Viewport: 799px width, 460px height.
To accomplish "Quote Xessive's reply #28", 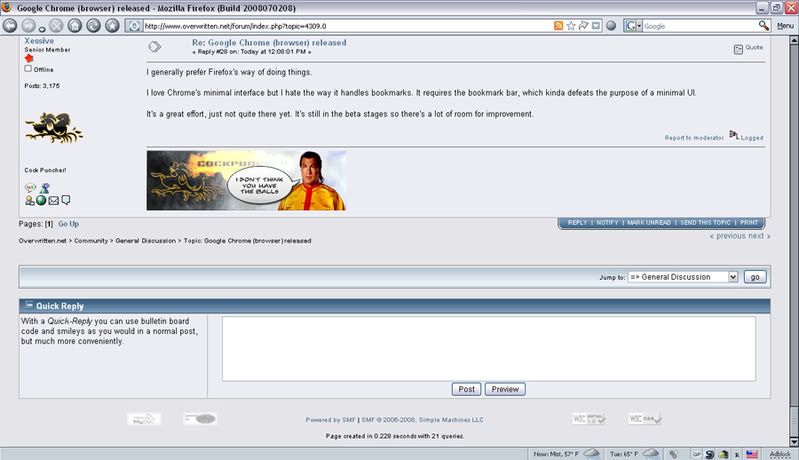I will click(749, 48).
